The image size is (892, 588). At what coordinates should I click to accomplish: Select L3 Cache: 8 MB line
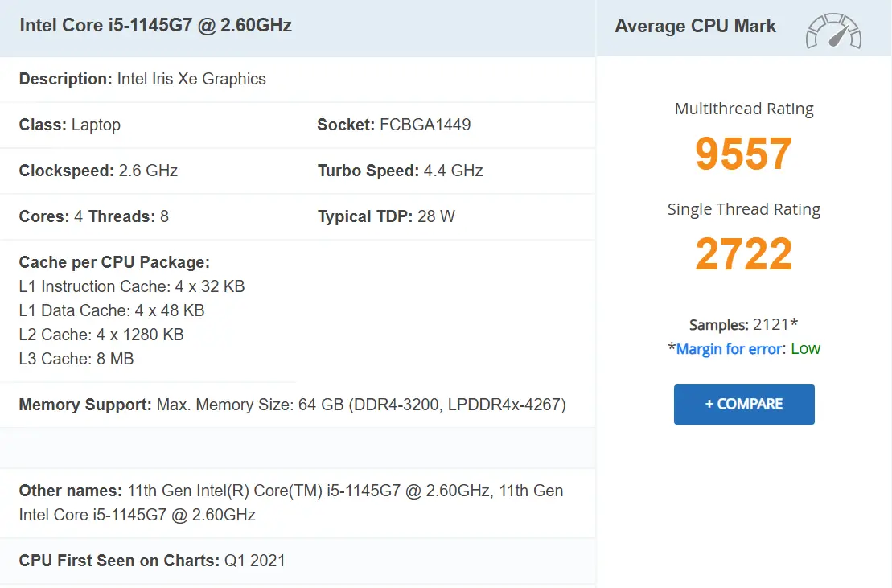tap(76, 359)
